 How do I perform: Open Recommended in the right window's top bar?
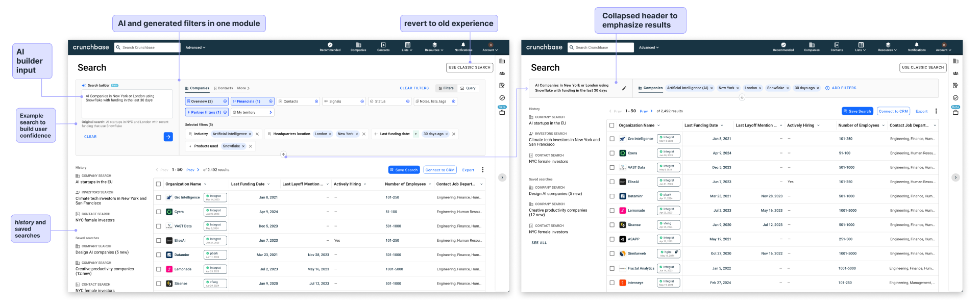click(x=783, y=47)
